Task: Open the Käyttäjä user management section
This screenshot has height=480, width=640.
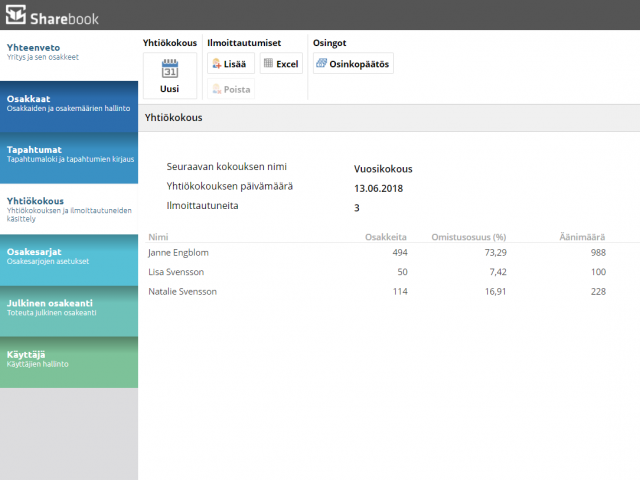Action: click(x=69, y=362)
